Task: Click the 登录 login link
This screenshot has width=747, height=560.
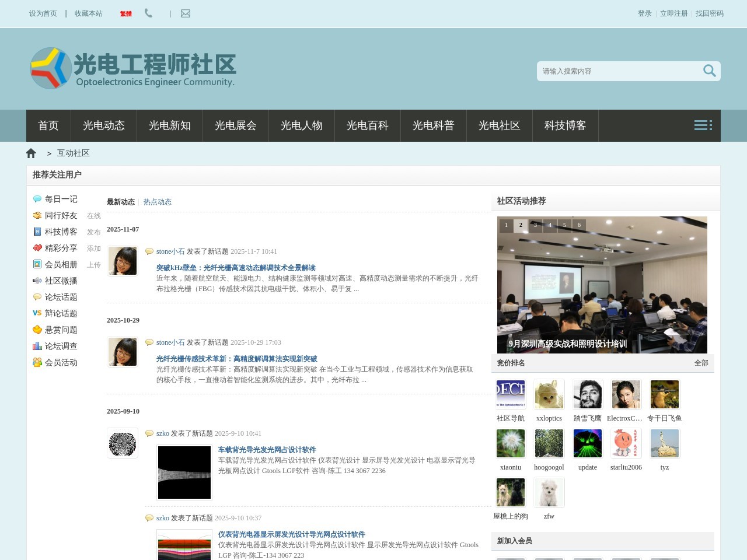Action: point(645,13)
